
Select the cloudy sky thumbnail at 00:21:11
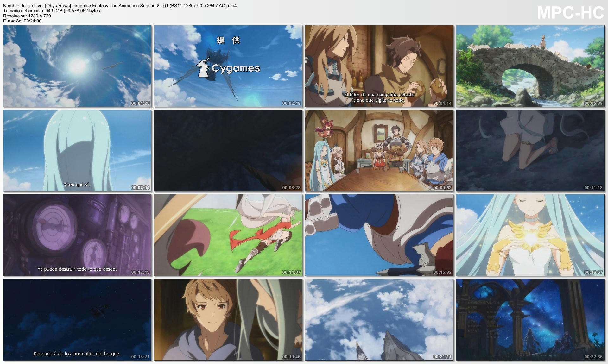coord(379,320)
